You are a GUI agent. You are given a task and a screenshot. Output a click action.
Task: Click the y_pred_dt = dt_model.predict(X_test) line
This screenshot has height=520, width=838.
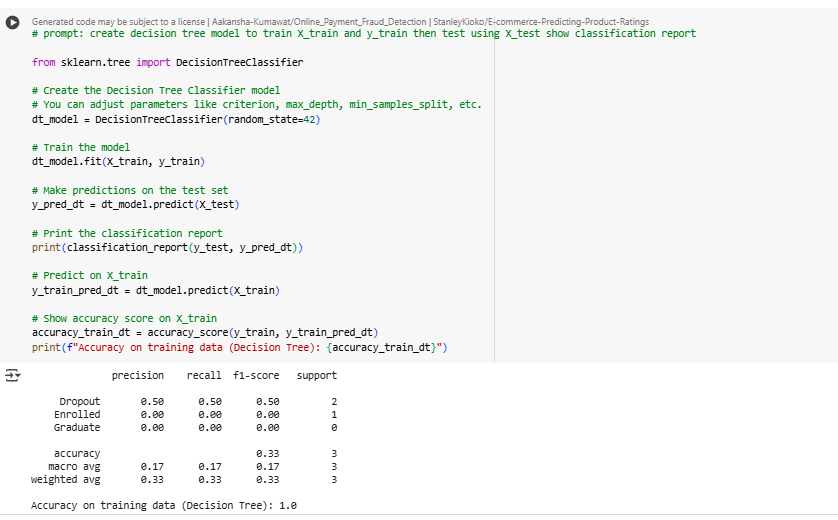click(x=136, y=205)
